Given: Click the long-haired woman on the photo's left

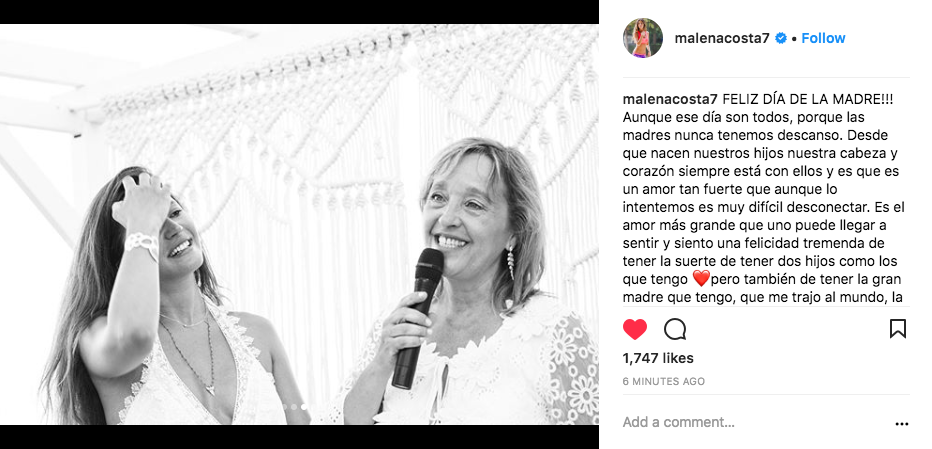Looking at the screenshot, I should click(x=160, y=297).
